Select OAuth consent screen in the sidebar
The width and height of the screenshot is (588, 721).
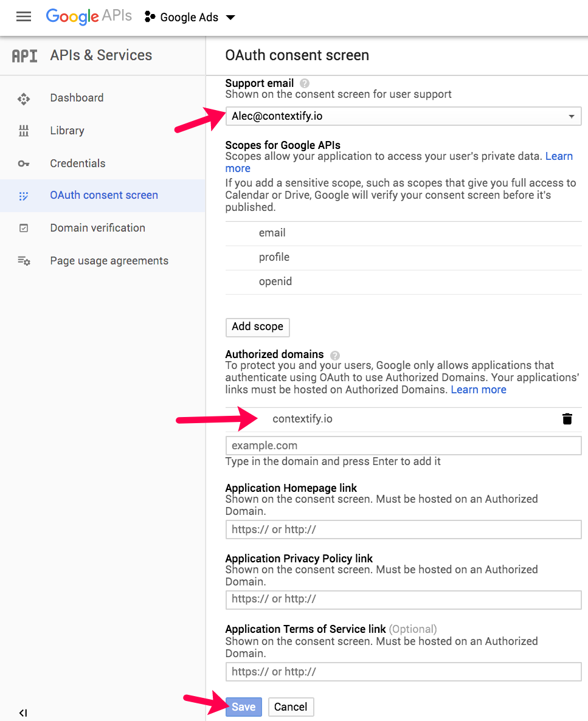click(x=104, y=195)
